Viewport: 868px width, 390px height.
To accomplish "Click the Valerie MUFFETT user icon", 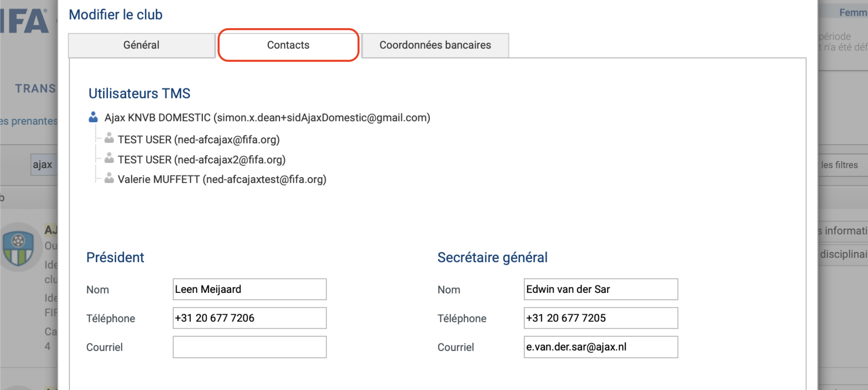I will coord(109,178).
